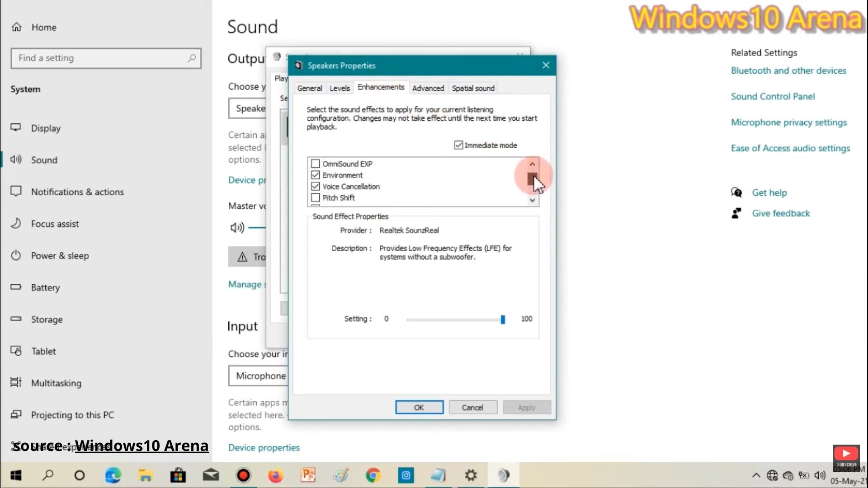Enable Pitch Shift checkbox
The image size is (868, 488).
(x=316, y=197)
